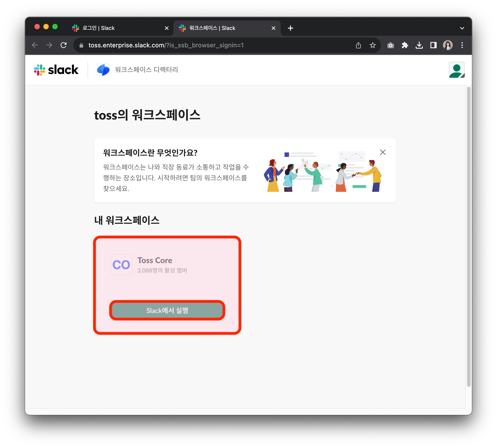This screenshot has width=497, height=448.
Task: Open the browser extensions puzzle icon
Action: tap(405, 45)
